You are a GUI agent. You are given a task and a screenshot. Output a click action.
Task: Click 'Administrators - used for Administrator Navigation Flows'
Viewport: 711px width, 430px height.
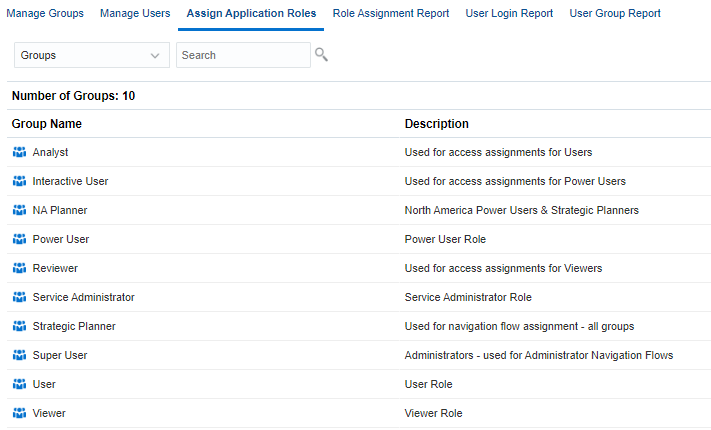point(539,356)
